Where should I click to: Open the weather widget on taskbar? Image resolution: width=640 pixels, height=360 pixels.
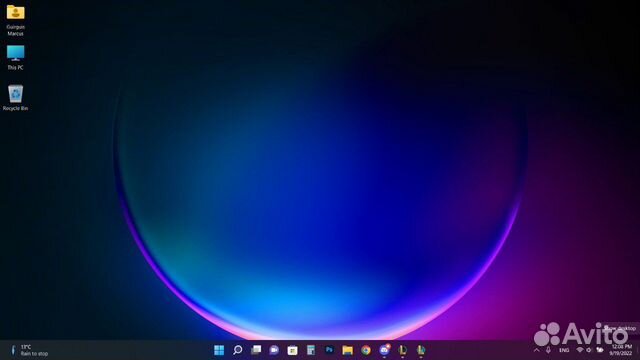[29, 350]
